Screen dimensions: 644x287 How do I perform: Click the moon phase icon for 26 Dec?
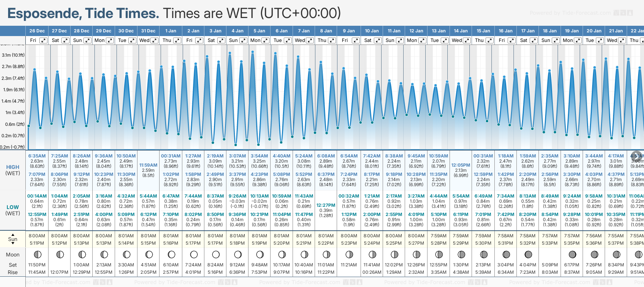pos(37,254)
